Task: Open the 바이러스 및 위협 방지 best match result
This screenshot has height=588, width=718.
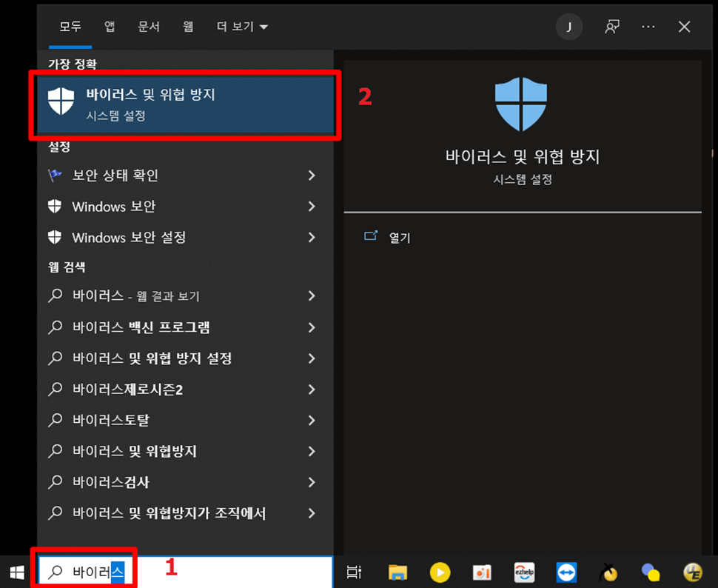Action: tap(186, 105)
